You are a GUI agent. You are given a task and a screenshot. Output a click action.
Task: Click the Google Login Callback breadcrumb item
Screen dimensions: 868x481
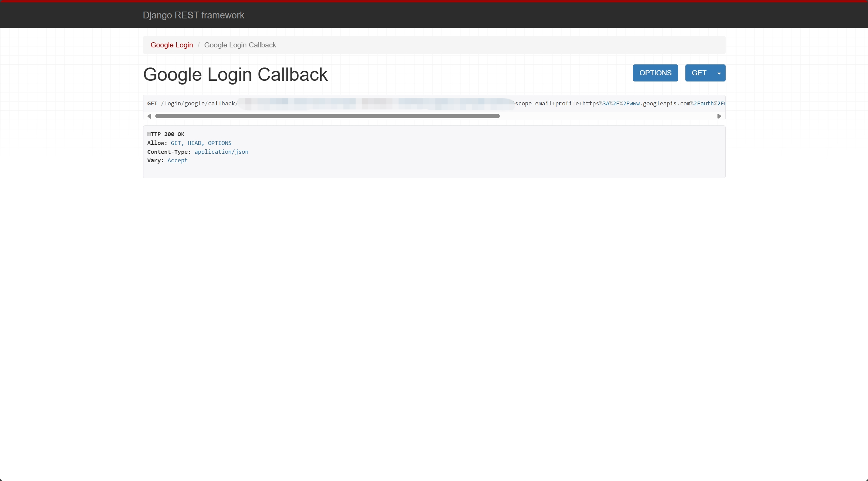pos(240,45)
